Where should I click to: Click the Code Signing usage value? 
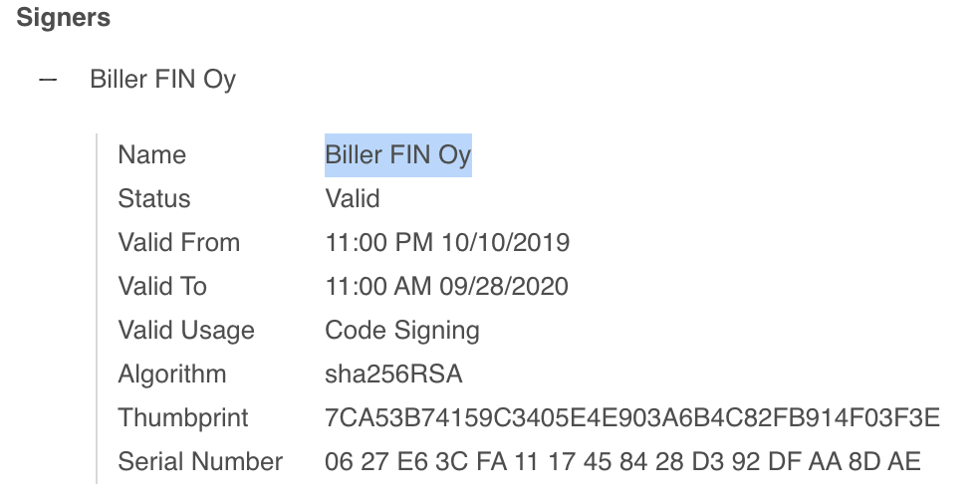coord(402,331)
